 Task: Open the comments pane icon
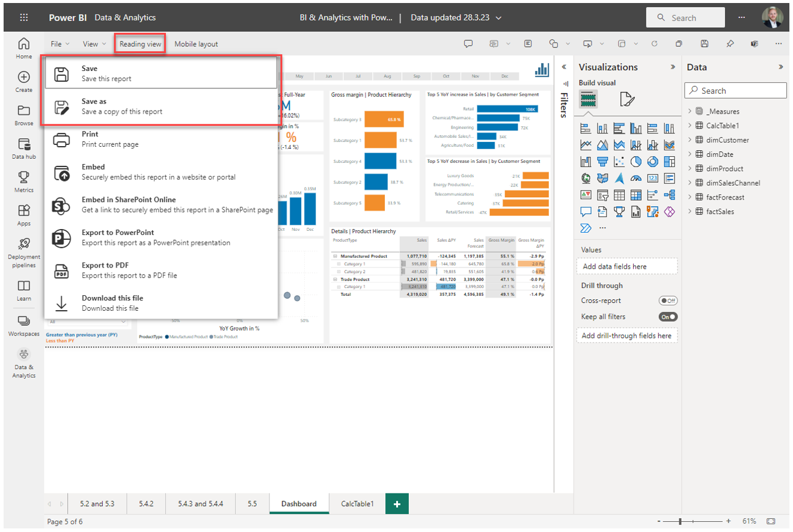coord(468,44)
